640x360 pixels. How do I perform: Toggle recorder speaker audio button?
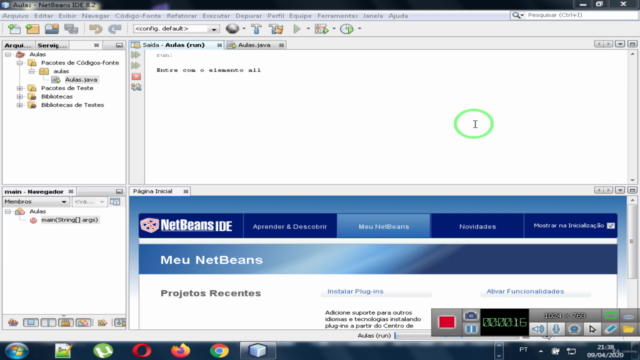coord(538,329)
